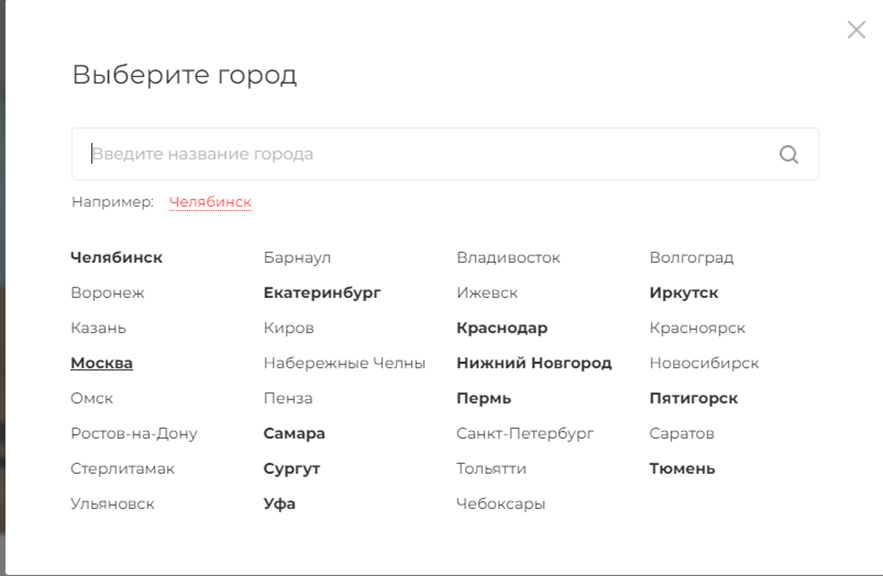Pick Стерлитамак city
The width and height of the screenshot is (883, 576).
point(123,469)
